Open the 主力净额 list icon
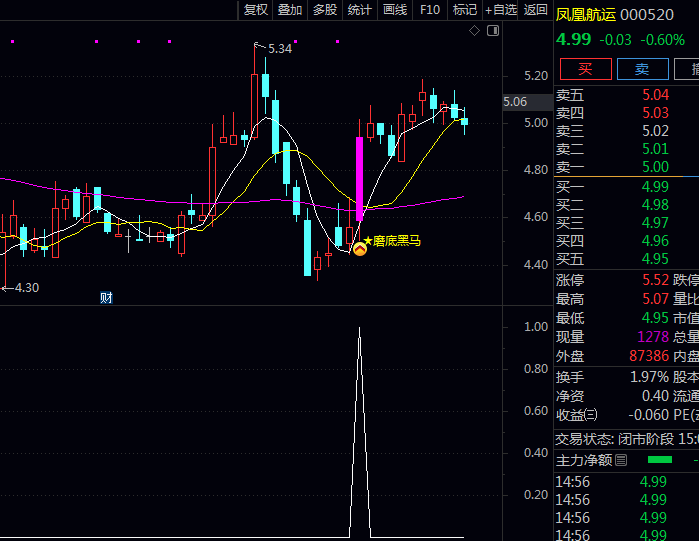The image size is (699, 541). [621, 460]
